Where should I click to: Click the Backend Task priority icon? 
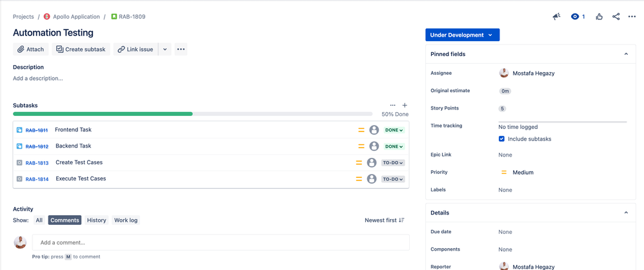pos(361,146)
